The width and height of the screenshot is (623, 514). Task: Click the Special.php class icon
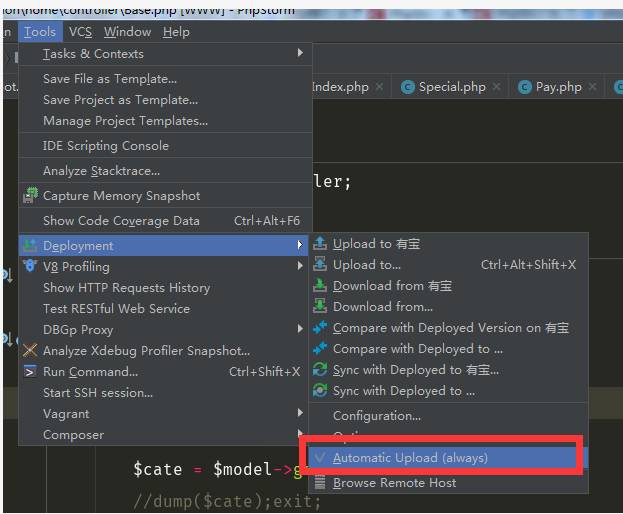click(408, 87)
